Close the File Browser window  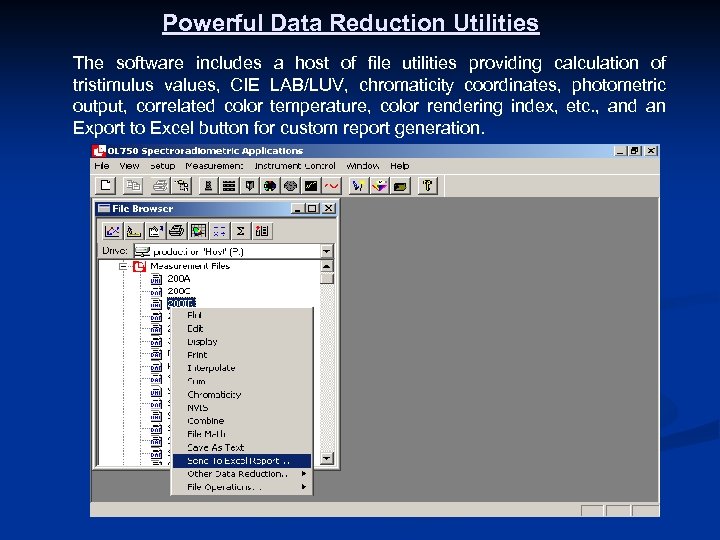(329, 208)
